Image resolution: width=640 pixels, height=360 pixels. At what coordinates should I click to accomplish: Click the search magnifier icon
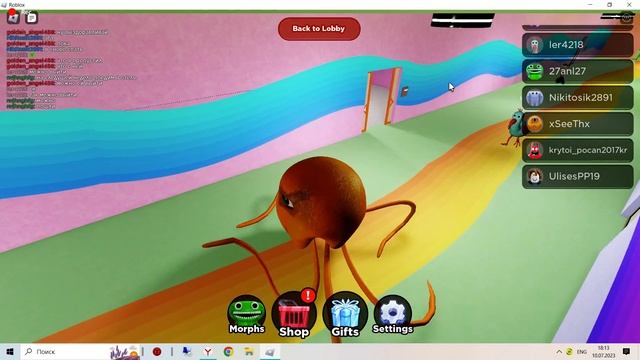pos(29,351)
